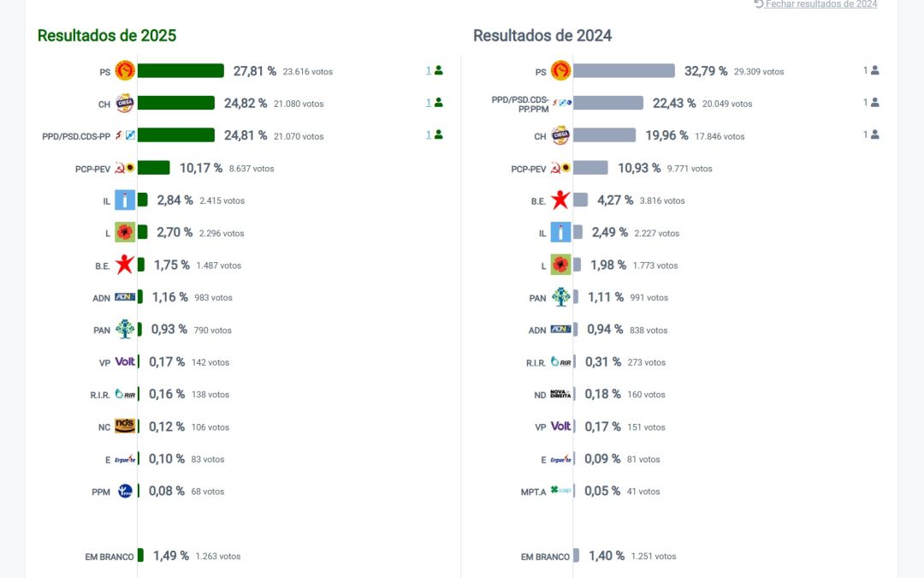Click the person icon beside PPD/PSD 2024 result

(x=872, y=102)
